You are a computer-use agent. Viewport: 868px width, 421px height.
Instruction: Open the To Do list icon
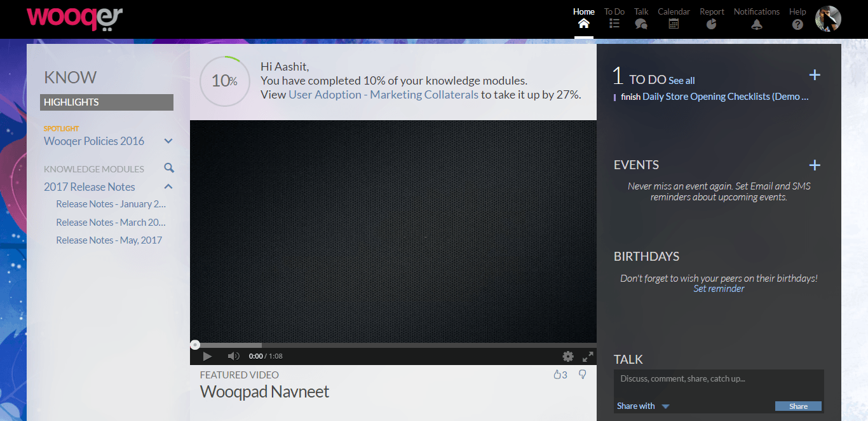[x=614, y=24]
